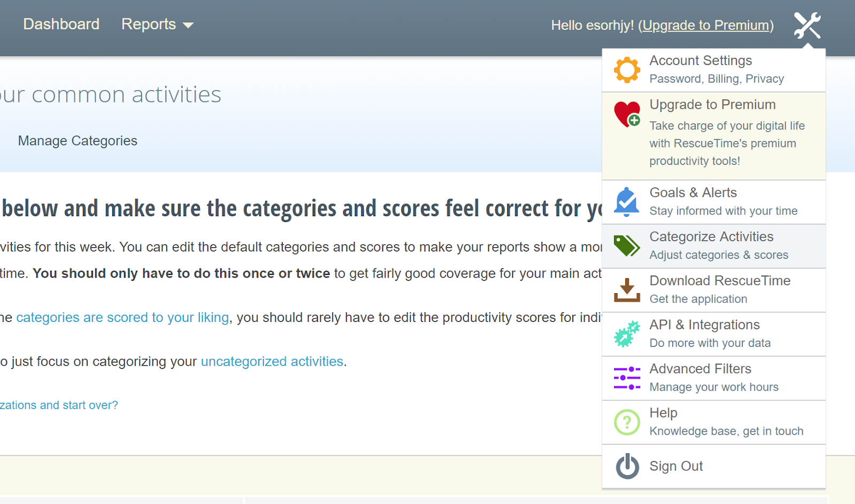The width and height of the screenshot is (855, 504).
Task: Click the red heart Upgrade icon
Action: pyautogui.click(x=627, y=114)
